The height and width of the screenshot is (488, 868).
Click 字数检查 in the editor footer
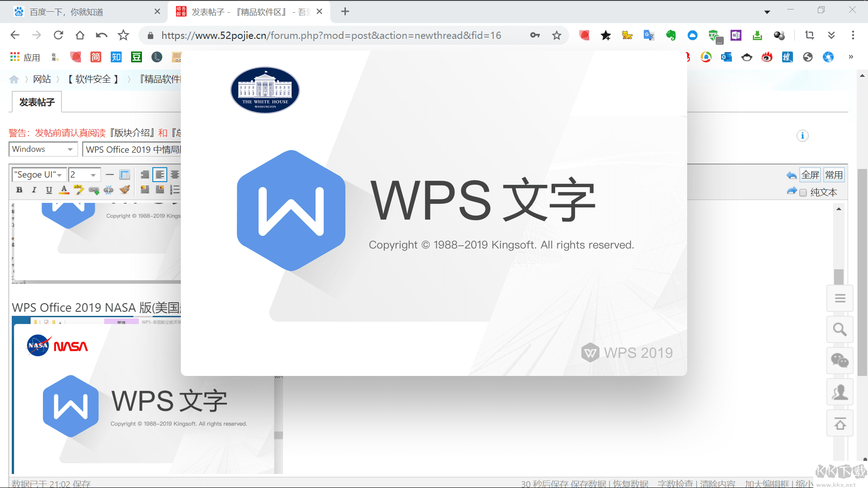(x=675, y=484)
